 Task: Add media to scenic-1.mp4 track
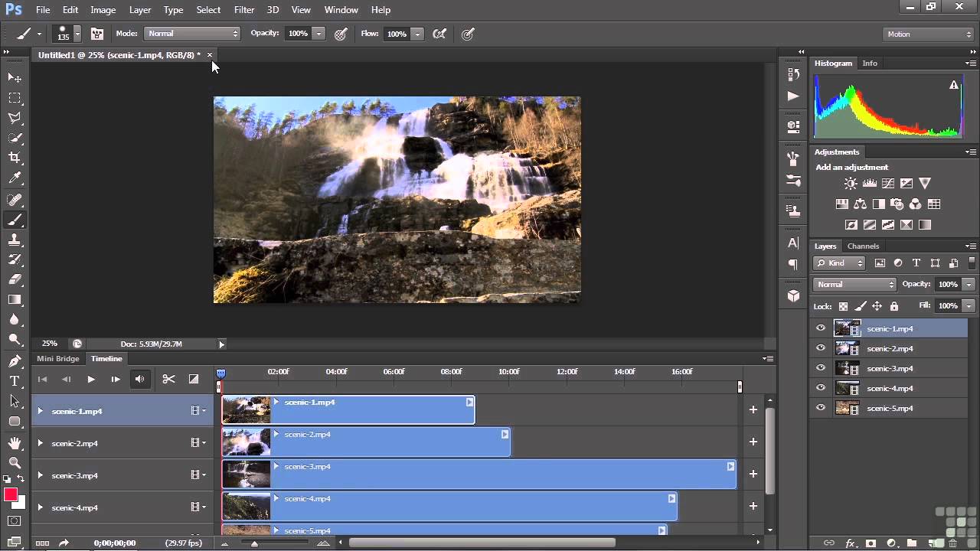click(x=753, y=410)
